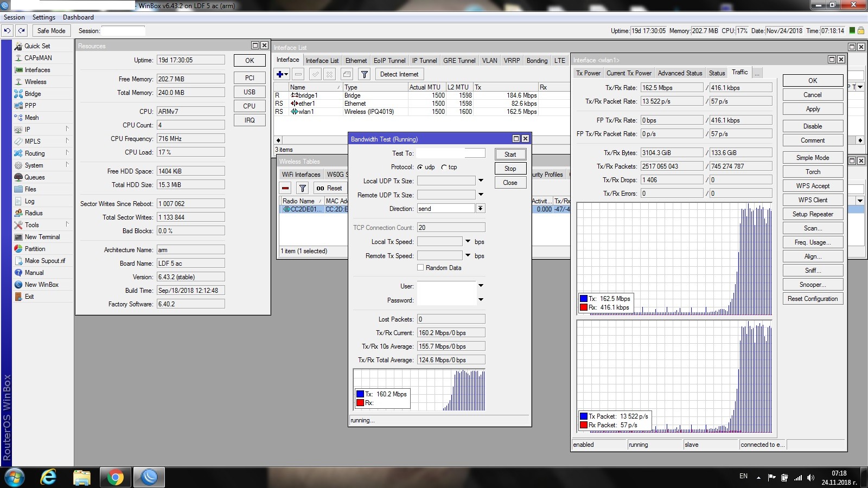This screenshot has height=488, width=868.
Task: Click the undo arrow icon in toolbar
Action: click(x=7, y=31)
